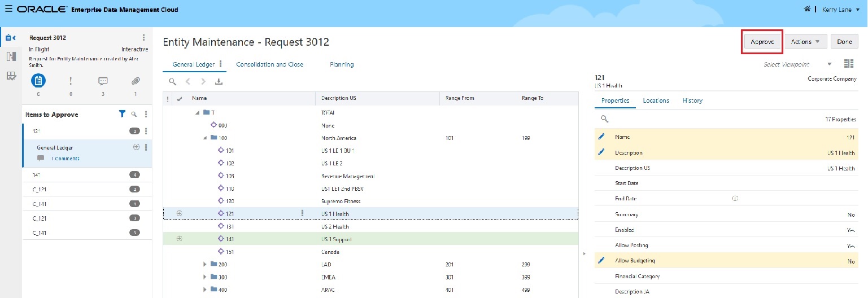The width and height of the screenshot is (868, 298).
Task: Click the End Date info icon
Action: tap(735, 199)
